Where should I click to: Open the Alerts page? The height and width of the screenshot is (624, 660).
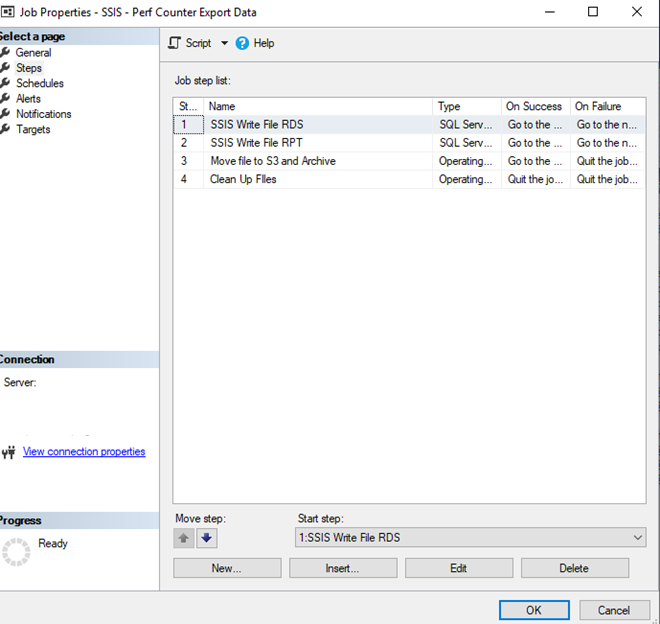[28, 99]
